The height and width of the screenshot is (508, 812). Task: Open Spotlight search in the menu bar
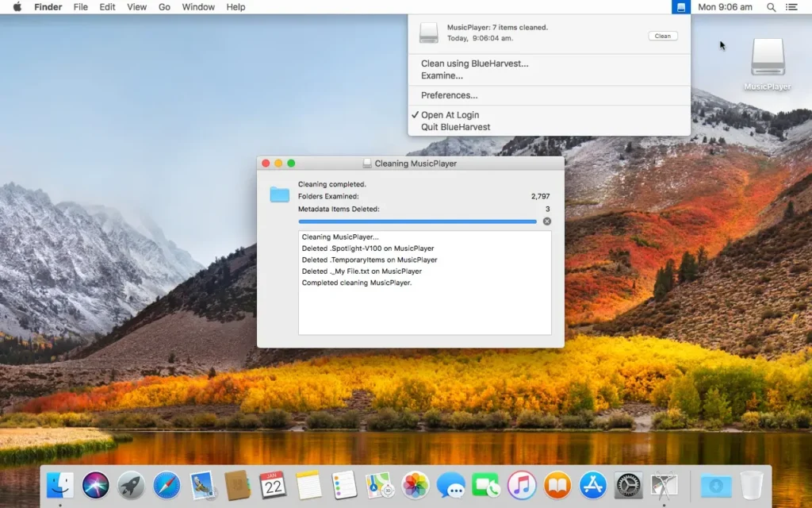(770, 7)
